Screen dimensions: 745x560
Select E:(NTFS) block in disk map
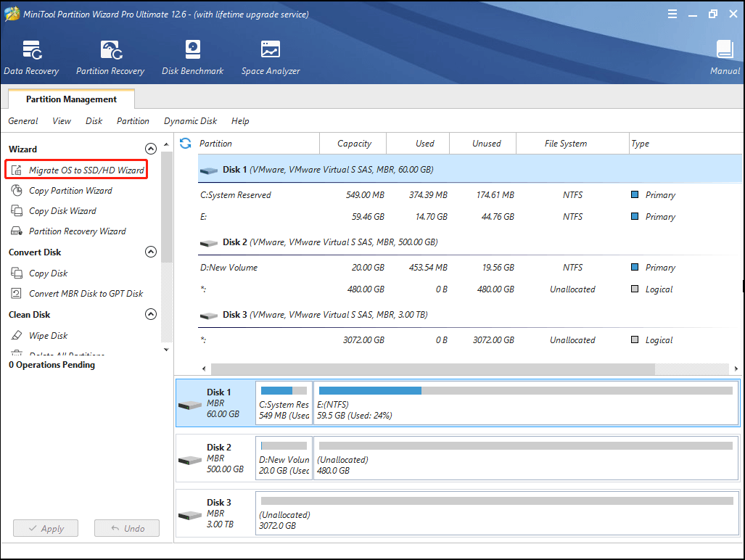(x=526, y=403)
